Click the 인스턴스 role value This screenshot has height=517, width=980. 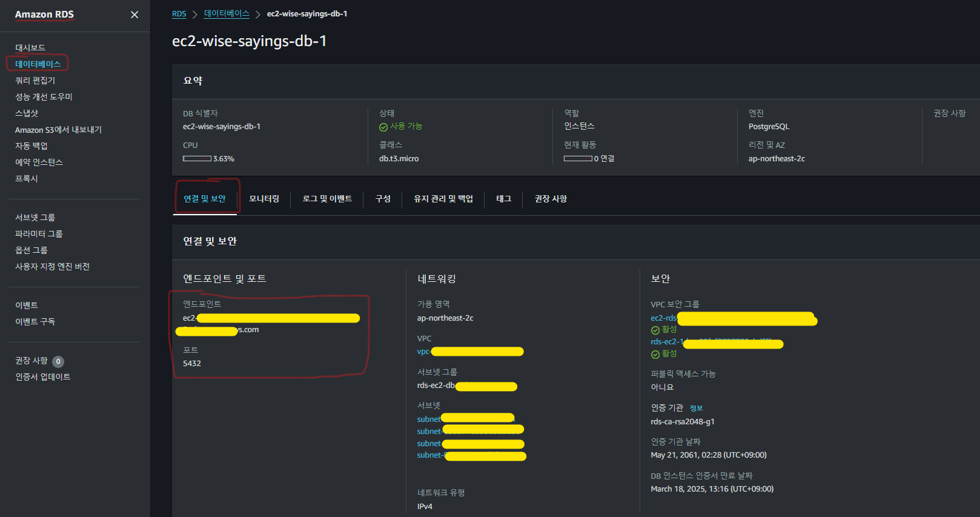click(x=579, y=126)
